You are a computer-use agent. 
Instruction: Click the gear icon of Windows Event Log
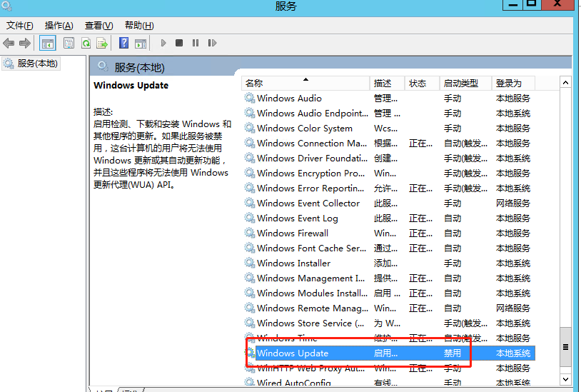(250, 218)
